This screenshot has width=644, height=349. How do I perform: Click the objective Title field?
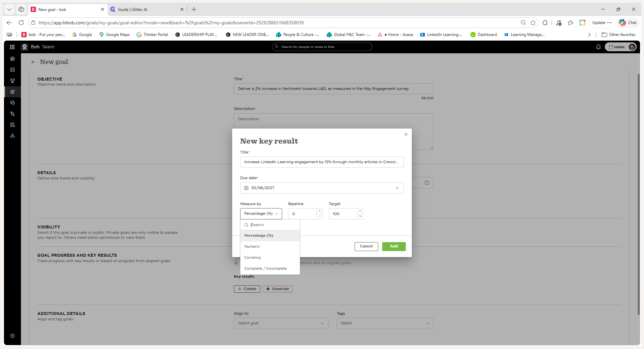[x=333, y=89]
